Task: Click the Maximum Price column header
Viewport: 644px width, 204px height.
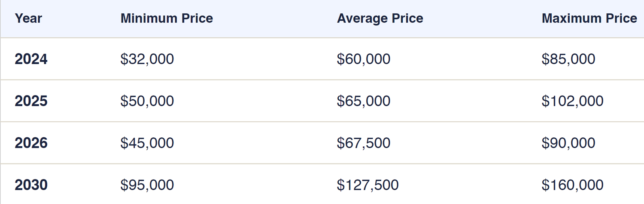Action: click(x=589, y=19)
